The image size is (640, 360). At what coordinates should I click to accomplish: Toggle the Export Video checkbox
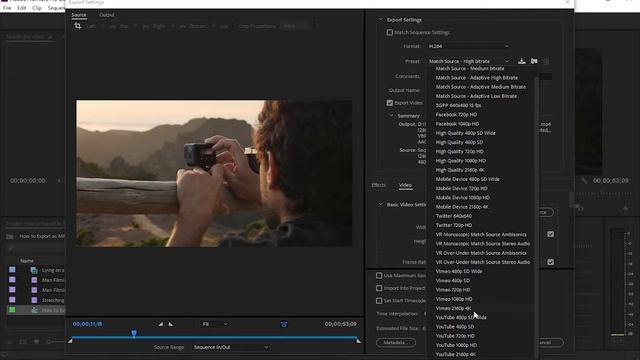389,103
